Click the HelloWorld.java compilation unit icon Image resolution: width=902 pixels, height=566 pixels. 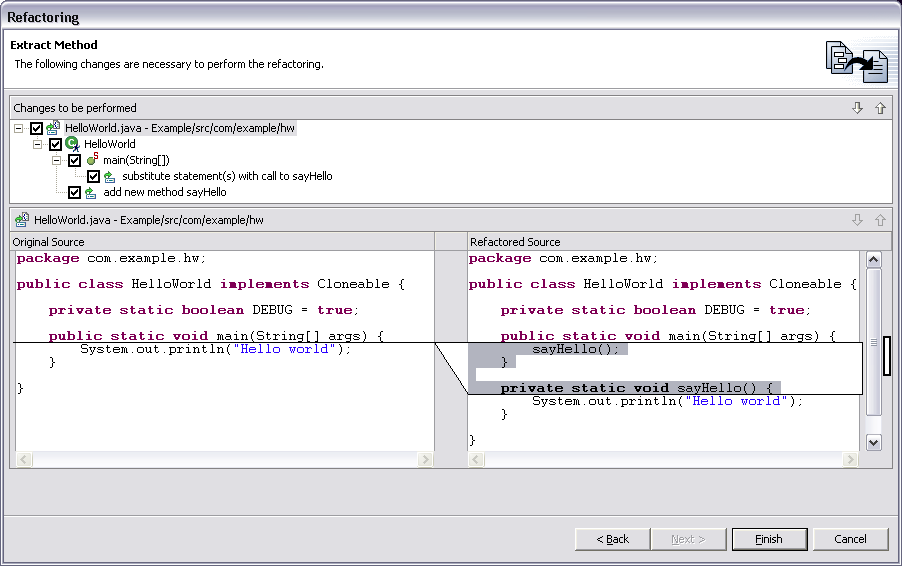[53, 128]
